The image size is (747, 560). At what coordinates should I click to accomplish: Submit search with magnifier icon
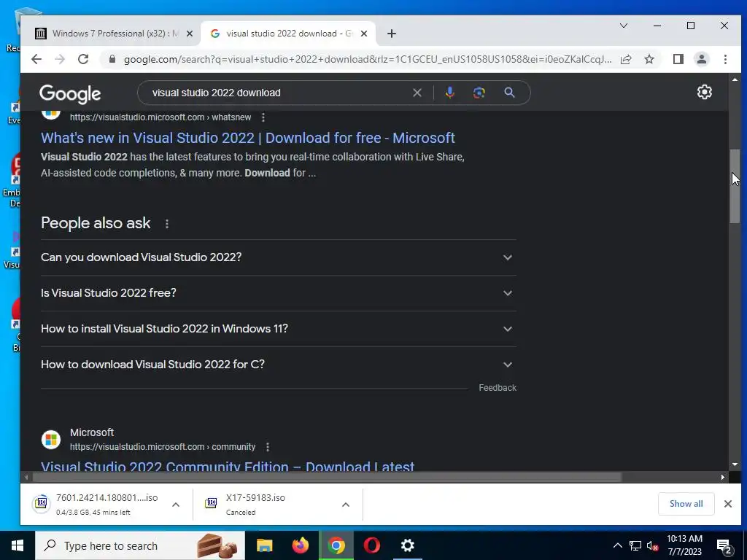click(x=509, y=93)
